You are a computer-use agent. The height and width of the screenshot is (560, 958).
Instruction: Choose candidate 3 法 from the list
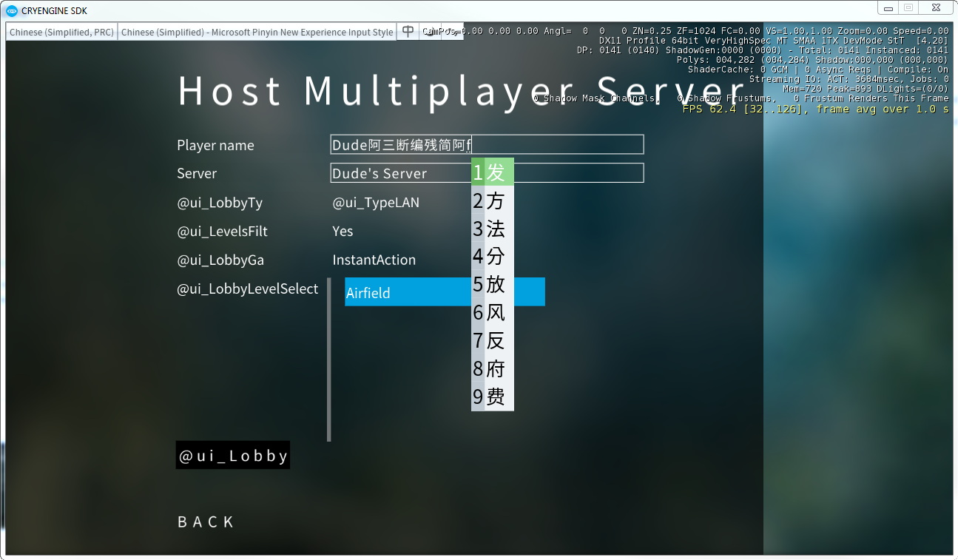[493, 229]
